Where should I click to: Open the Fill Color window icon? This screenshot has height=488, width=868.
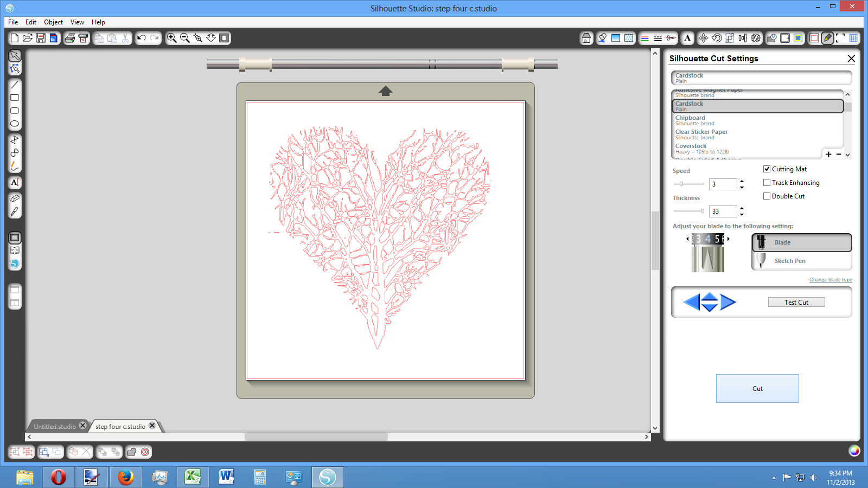603,38
